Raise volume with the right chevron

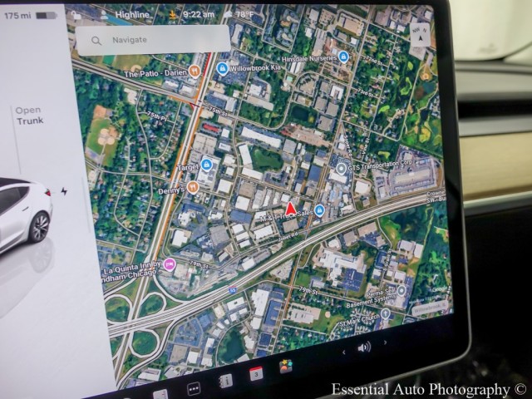tap(385, 342)
